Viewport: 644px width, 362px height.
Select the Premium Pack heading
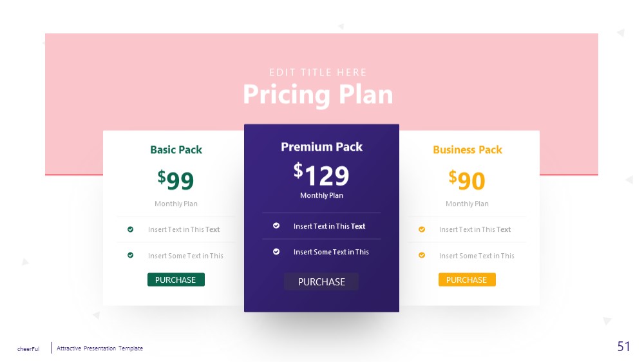pos(321,147)
